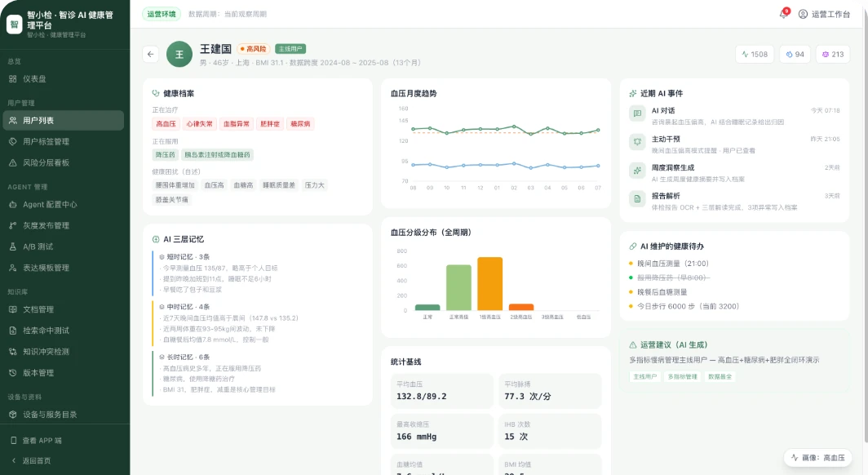The height and width of the screenshot is (475, 868).
Task: Click the 最高收缩压 166 mmHg card
Action: coord(442,431)
